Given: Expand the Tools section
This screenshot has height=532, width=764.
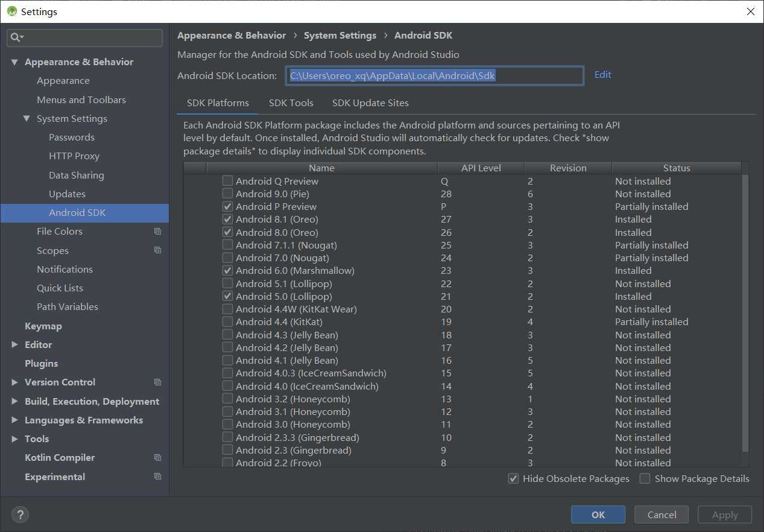Looking at the screenshot, I should [x=14, y=439].
